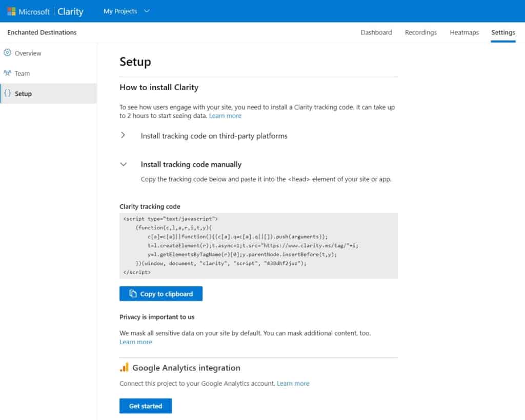Viewport: 525px width, 420px height.
Task: Open Learn more link under privacy section
Action: point(136,342)
